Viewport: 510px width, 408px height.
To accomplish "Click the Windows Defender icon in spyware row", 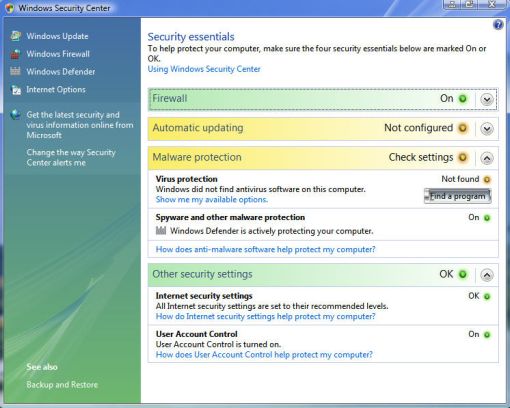I will coord(161,230).
